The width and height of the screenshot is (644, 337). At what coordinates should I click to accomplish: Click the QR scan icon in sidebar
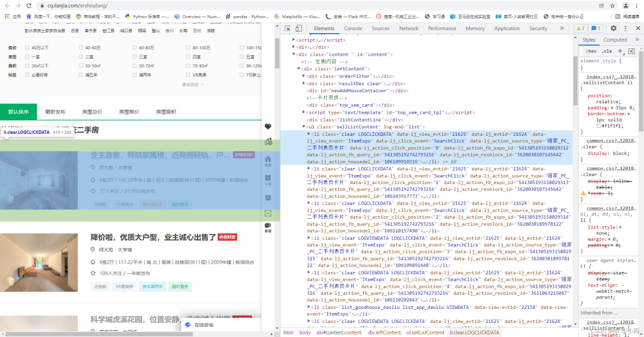pyautogui.click(x=268, y=213)
